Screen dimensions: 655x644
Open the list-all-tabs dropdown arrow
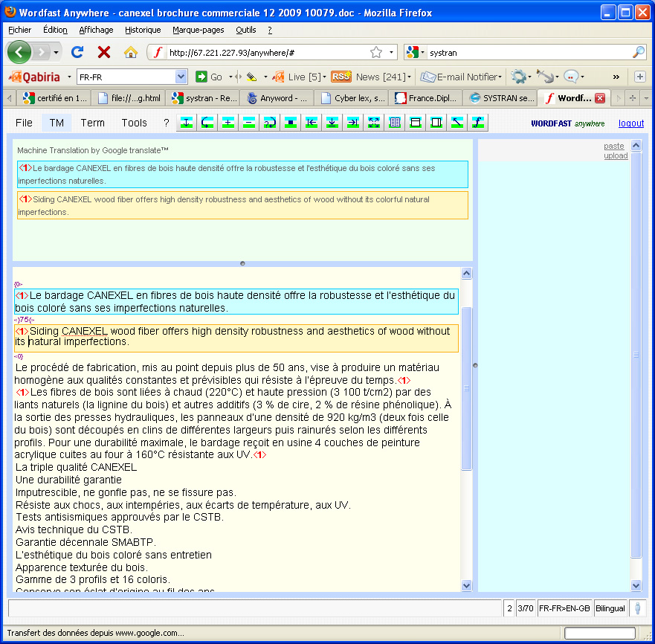(646, 98)
